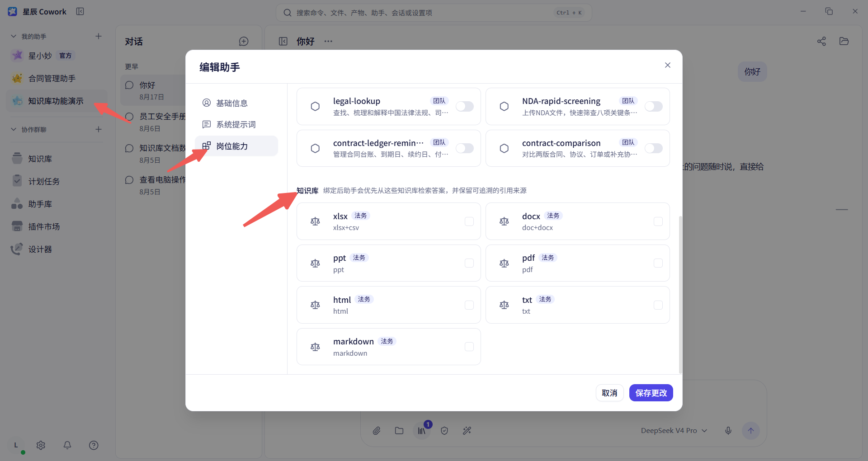Collapse the 我的助手 section
The image size is (868, 461).
[14, 36]
